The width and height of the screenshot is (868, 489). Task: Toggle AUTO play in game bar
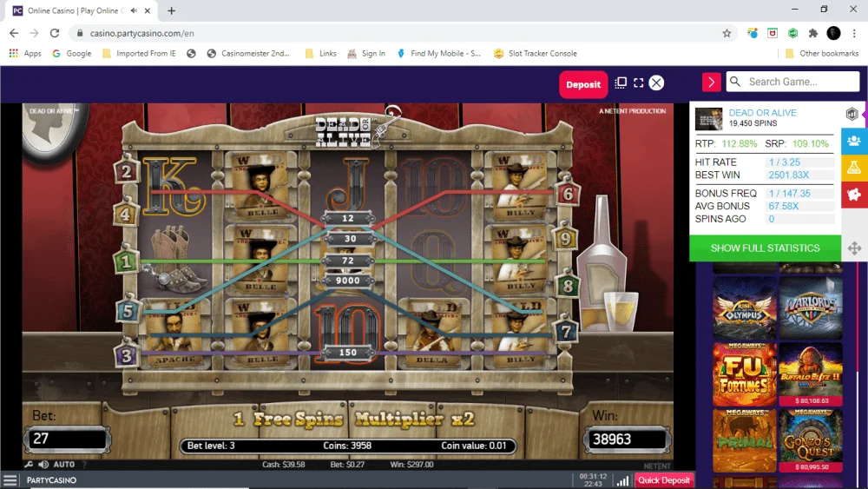63,464
